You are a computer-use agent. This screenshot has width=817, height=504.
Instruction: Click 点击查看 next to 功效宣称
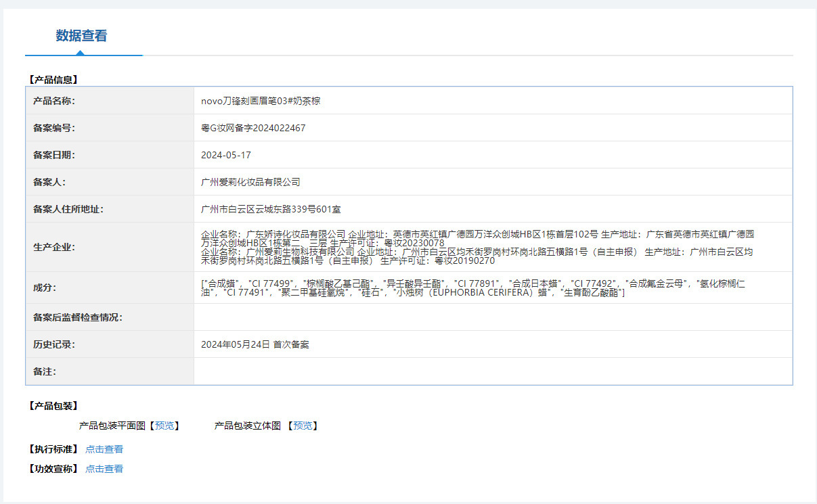point(104,469)
